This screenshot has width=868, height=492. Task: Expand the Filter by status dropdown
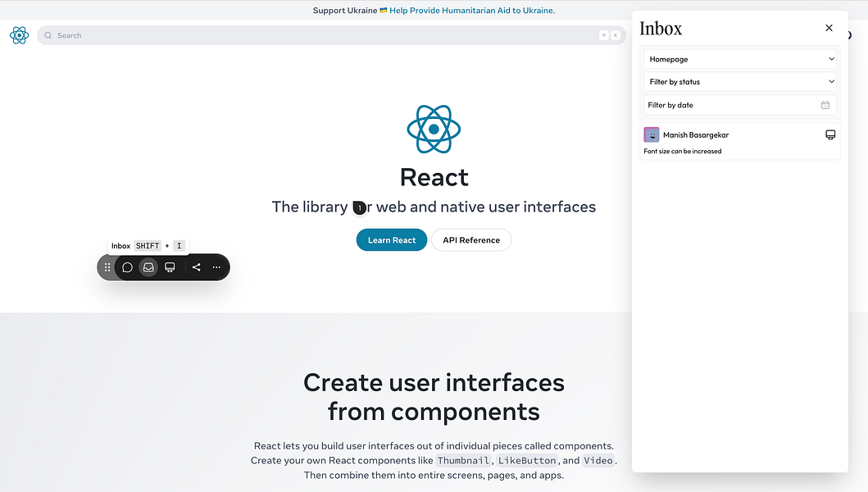point(740,82)
